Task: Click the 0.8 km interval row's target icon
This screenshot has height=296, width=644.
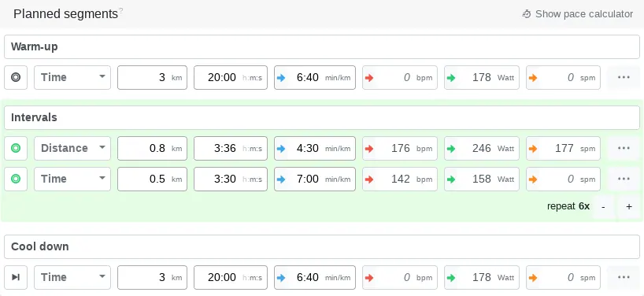Action: pos(16,148)
